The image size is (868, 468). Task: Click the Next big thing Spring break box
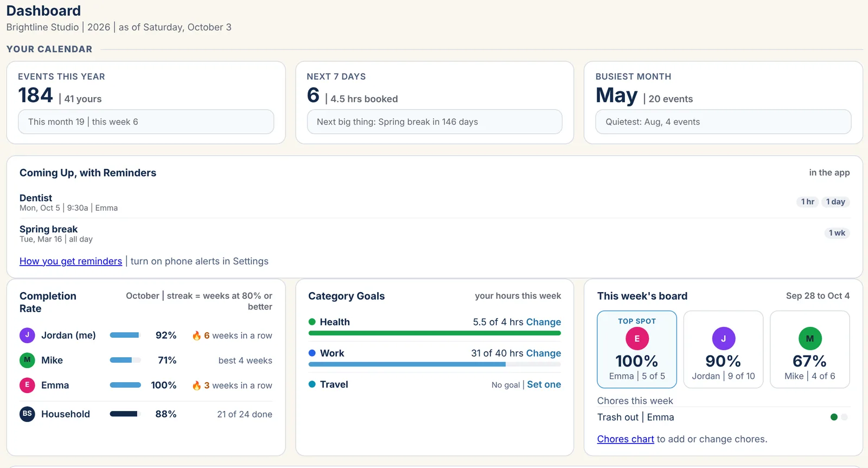click(435, 122)
